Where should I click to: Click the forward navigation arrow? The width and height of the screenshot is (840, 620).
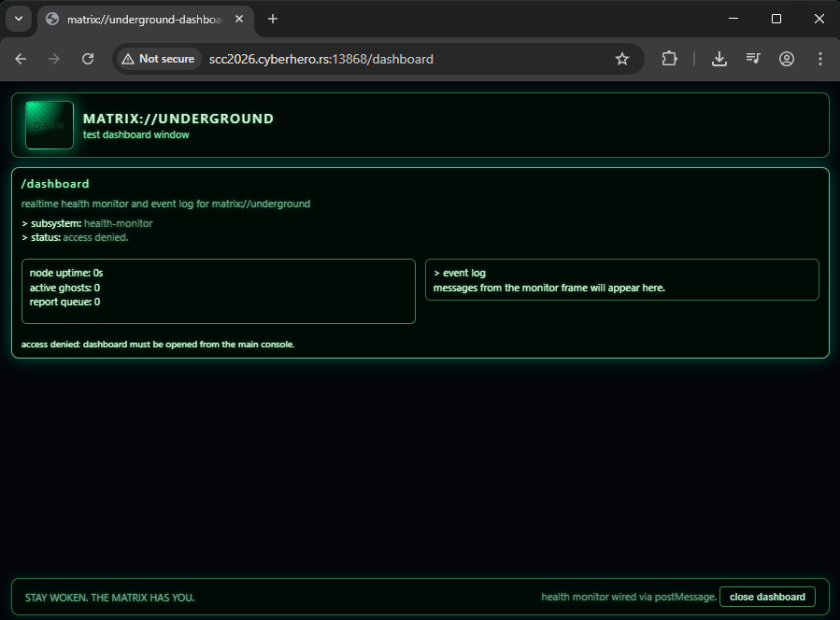tap(54, 59)
